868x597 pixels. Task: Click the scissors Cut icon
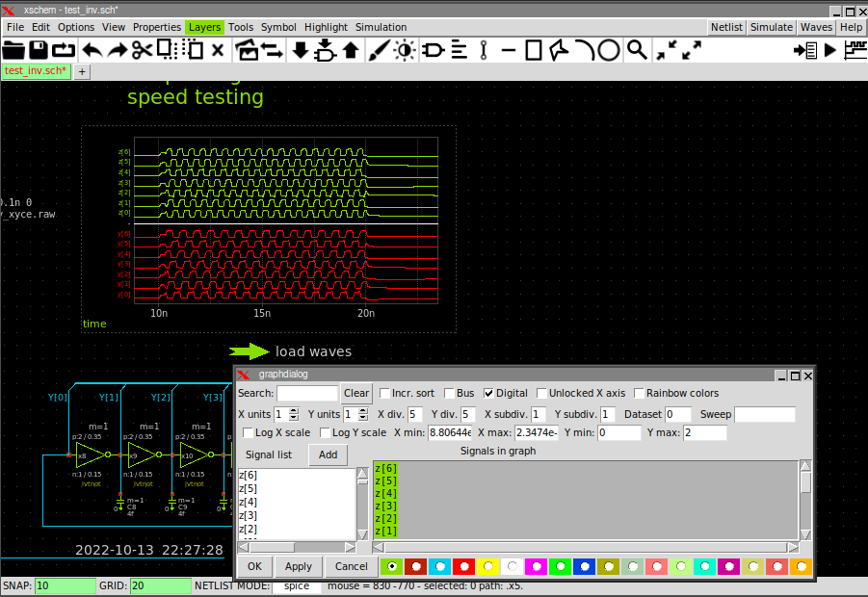coord(143,50)
